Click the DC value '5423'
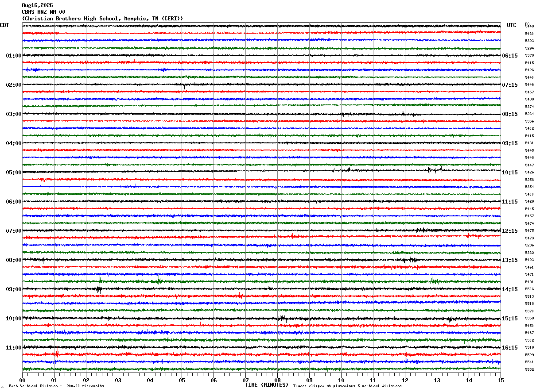The height and width of the screenshot is (392, 536). [529, 260]
